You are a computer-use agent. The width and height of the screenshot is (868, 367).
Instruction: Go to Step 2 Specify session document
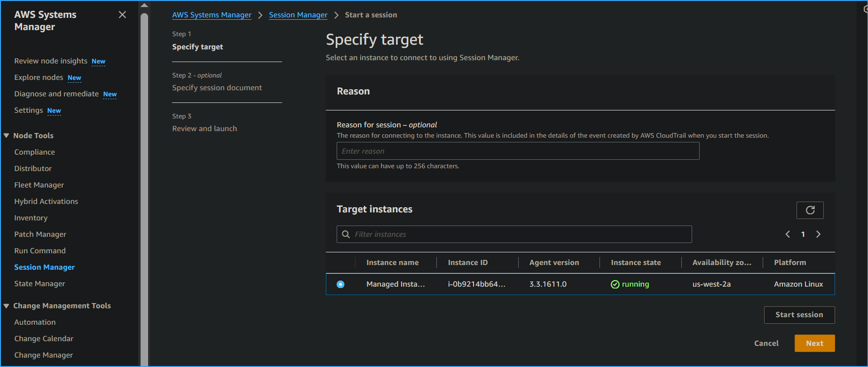(217, 88)
